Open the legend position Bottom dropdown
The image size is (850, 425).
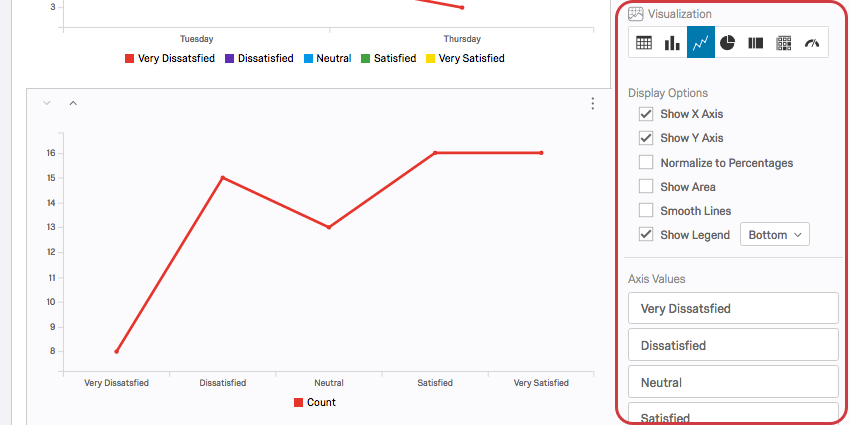point(775,235)
